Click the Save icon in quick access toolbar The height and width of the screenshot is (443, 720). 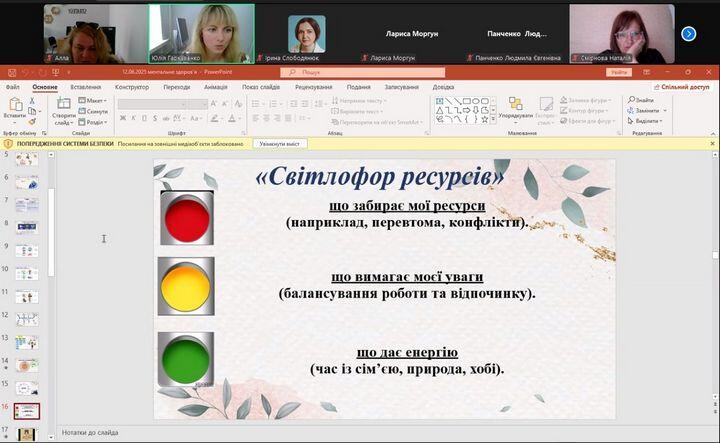click(12, 72)
